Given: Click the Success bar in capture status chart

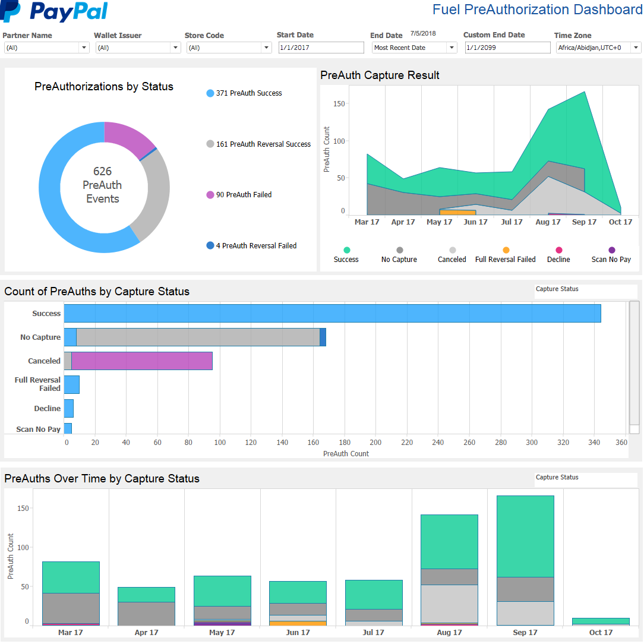Looking at the screenshot, I should point(333,313).
